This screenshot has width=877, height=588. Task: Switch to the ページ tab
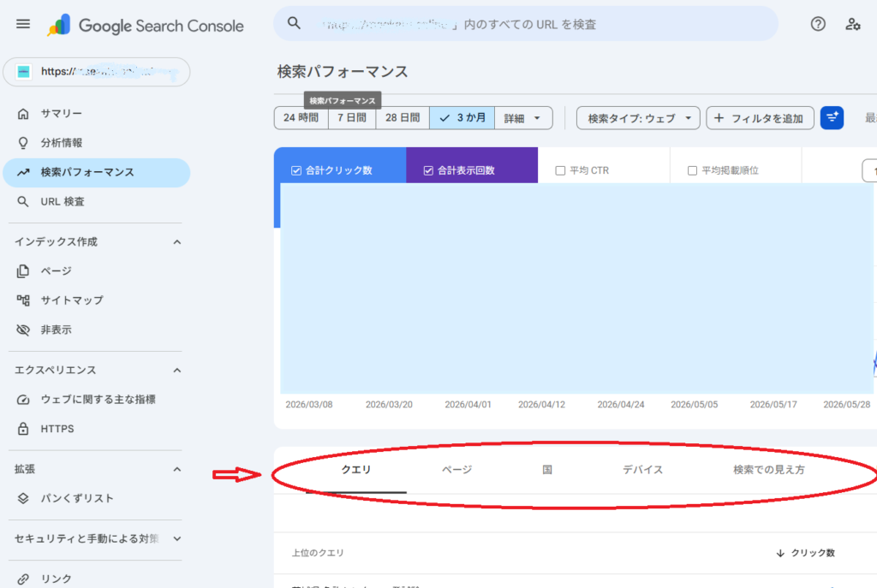457,470
